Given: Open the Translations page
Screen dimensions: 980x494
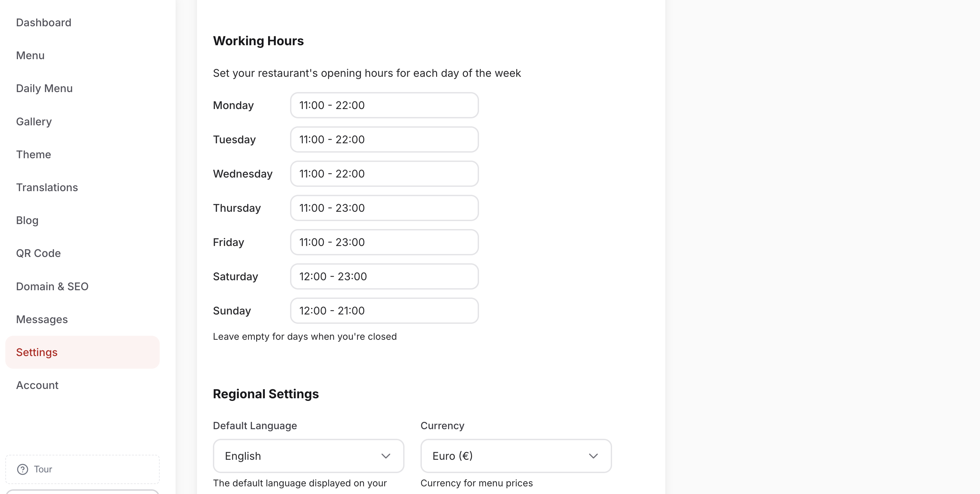Looking at the screenshot, I should 47,187.
